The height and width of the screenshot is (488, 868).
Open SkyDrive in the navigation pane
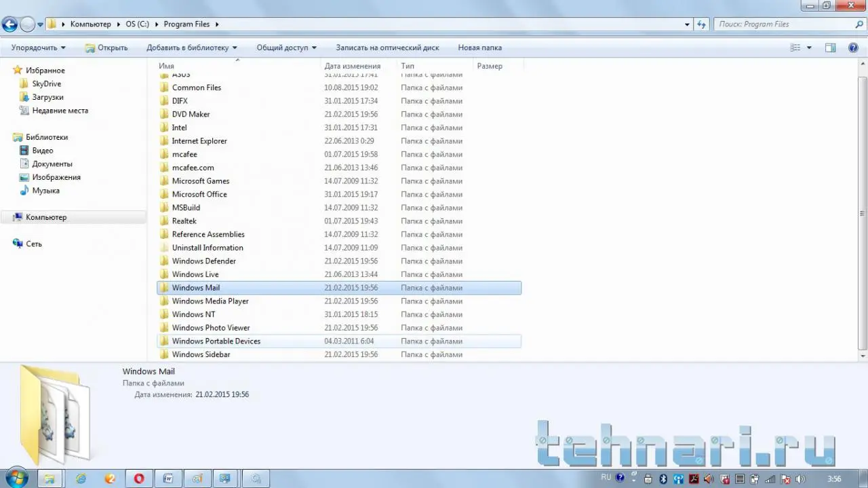tap(46, 83)
